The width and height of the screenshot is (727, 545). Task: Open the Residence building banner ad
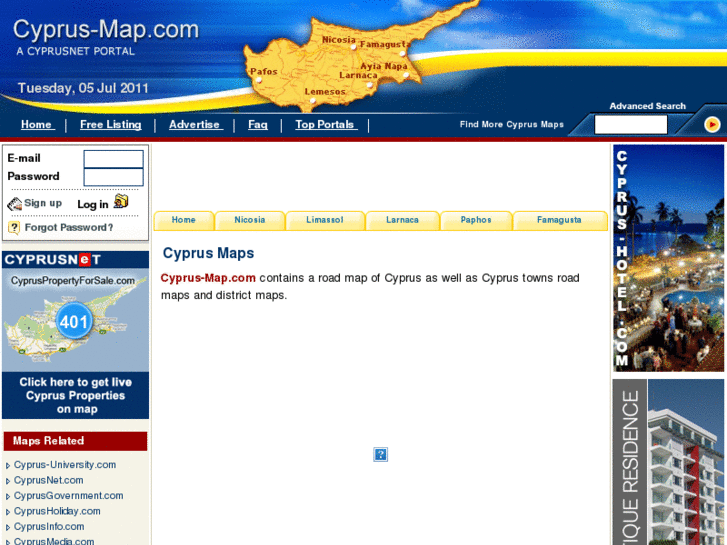point(668,462)
